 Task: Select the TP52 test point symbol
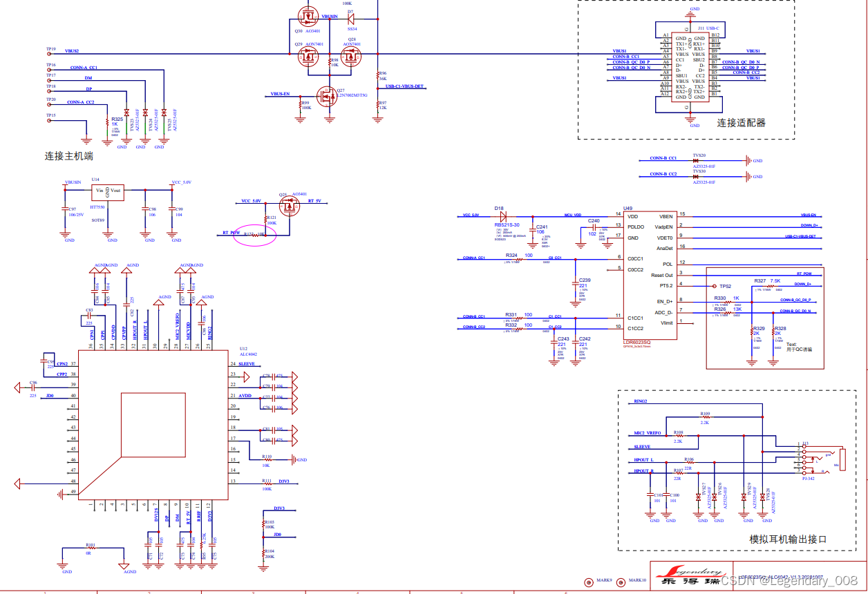[715, 286]
